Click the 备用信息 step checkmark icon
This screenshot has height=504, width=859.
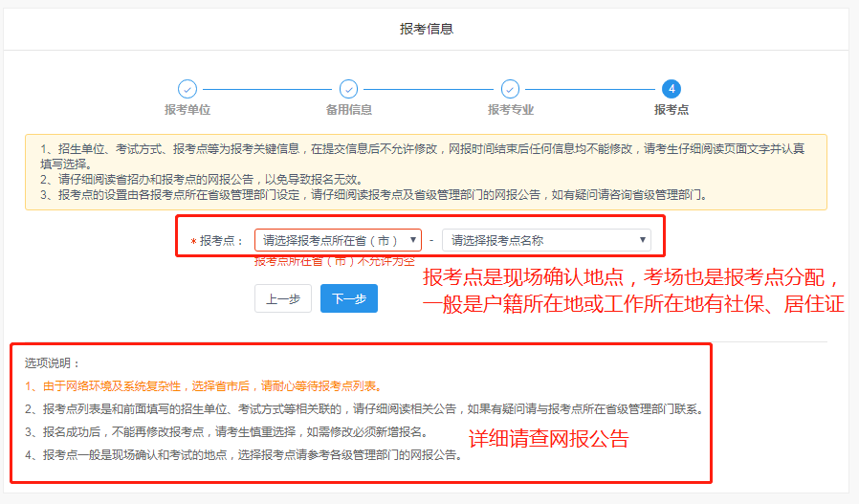tap(348, 89)
